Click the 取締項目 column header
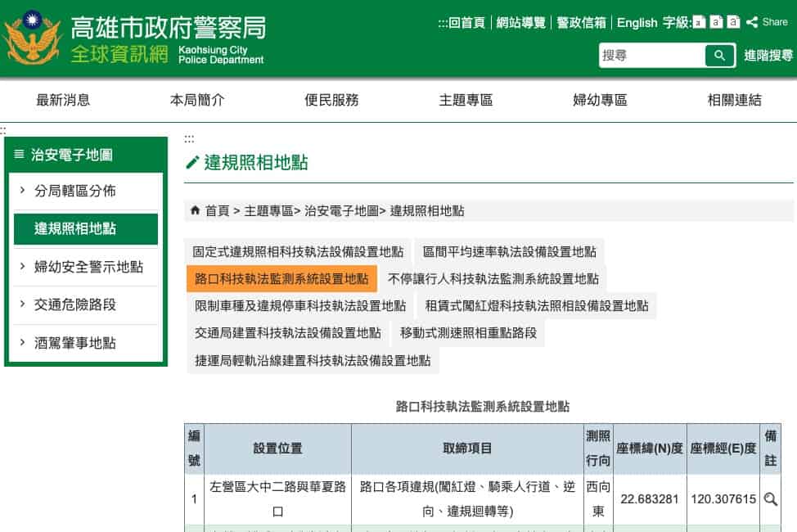Viewport: 797px width, 532px height. (467, 449)
